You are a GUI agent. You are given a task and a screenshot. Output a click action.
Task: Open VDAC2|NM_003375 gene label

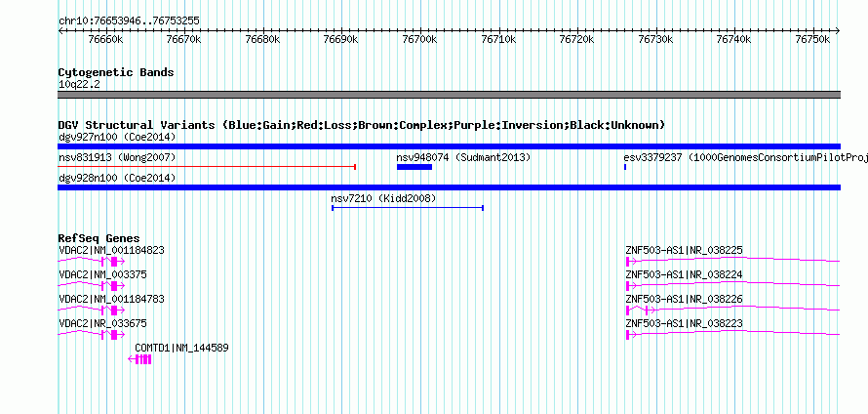pos(102,275)
